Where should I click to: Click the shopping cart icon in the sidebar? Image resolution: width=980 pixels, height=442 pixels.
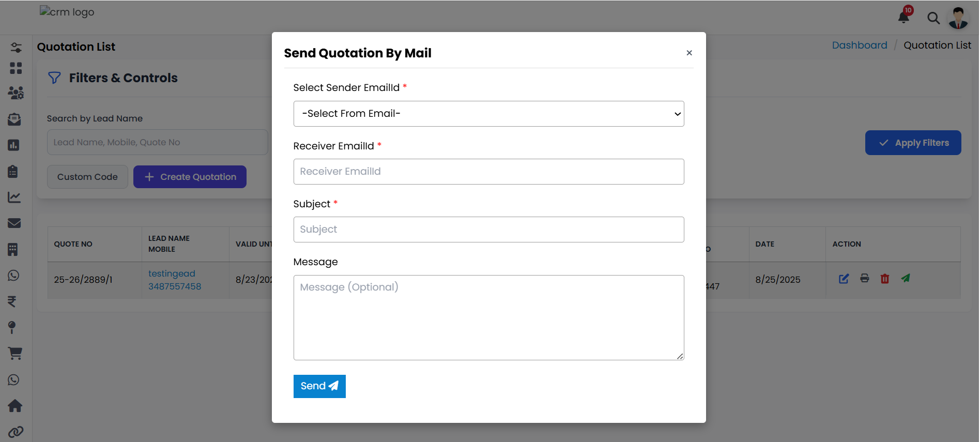pyautogui.click(x=15, y=354)
